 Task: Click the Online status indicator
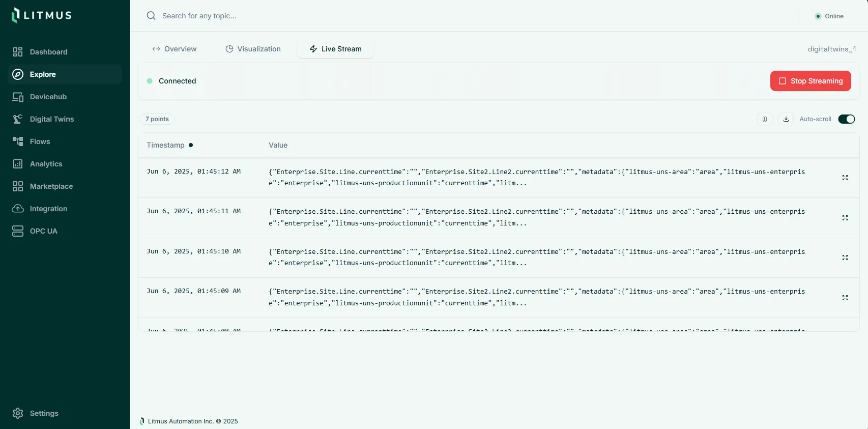(829, 16)
